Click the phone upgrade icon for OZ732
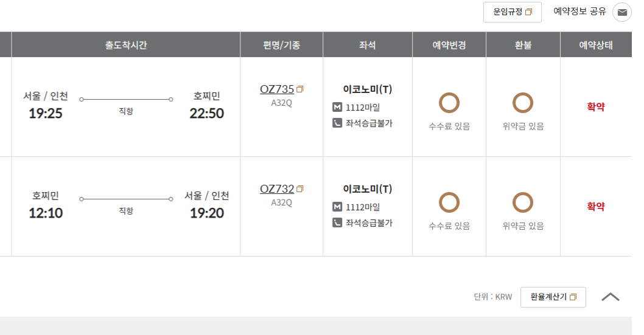 pos(337,223)
